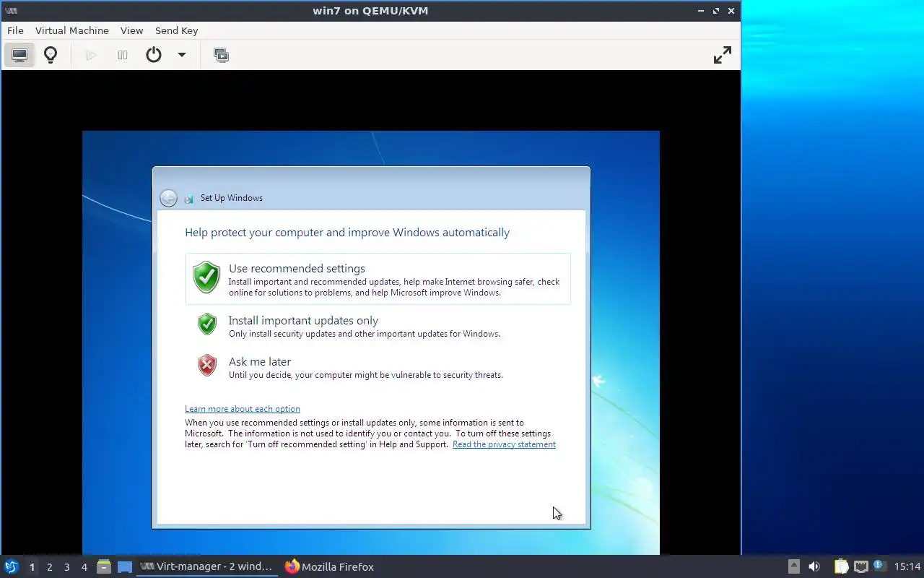This screenshot has width=924, height=578.
Task: Open the clipboard tray icon
Action: [841, 567]
